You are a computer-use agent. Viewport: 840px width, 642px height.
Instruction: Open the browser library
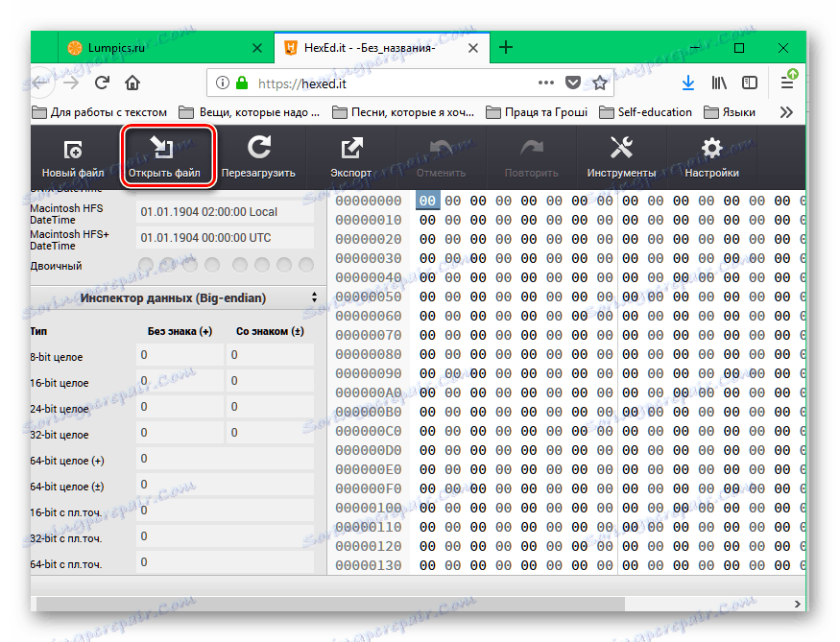[x=719, y=83]
